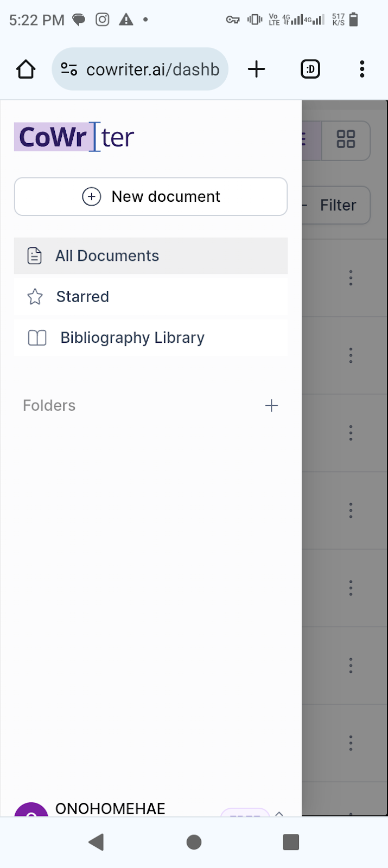Open the Starred documents section
Viewport: 388px width, 868px height.
pyautogui.click(x=151, y=297)
